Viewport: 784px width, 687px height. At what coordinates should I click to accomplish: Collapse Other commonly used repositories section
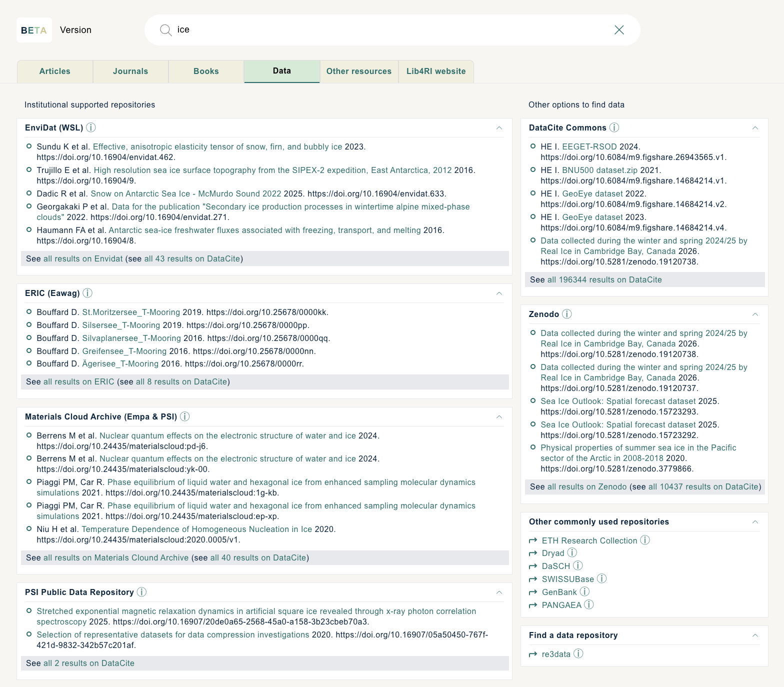(755, 522)
